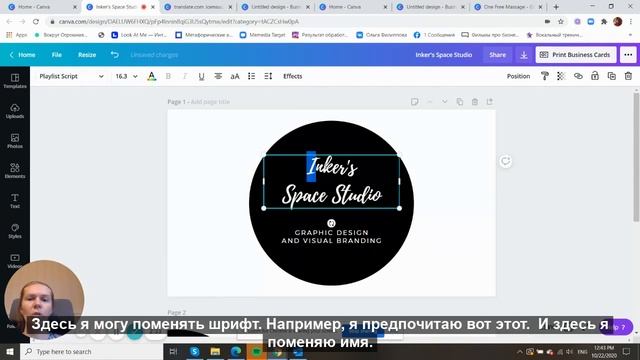
Task: Switch to the One Free Massage tab
Action: click(508, 7)
